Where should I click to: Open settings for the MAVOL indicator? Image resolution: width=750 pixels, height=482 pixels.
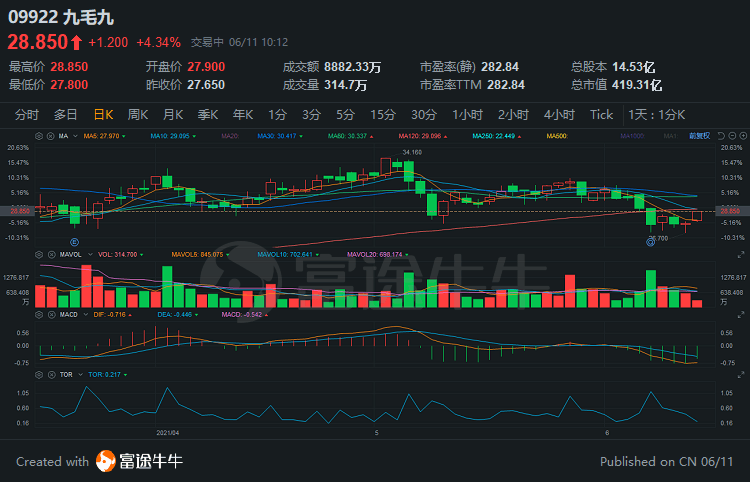[39, 254]
